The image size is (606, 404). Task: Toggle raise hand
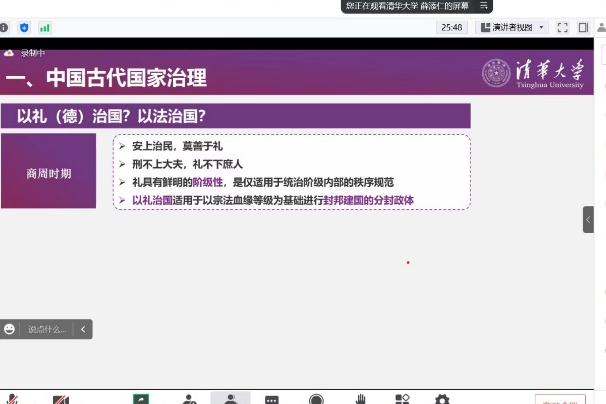(x=360, y=399)
